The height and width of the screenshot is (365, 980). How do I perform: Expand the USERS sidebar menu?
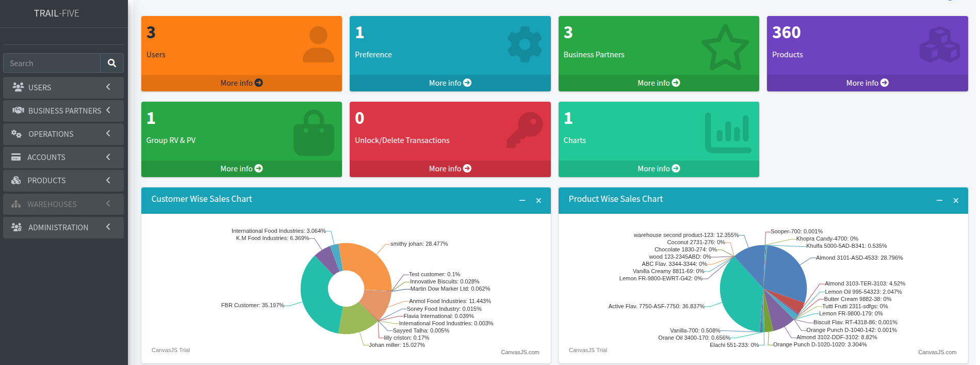(63, 87)
